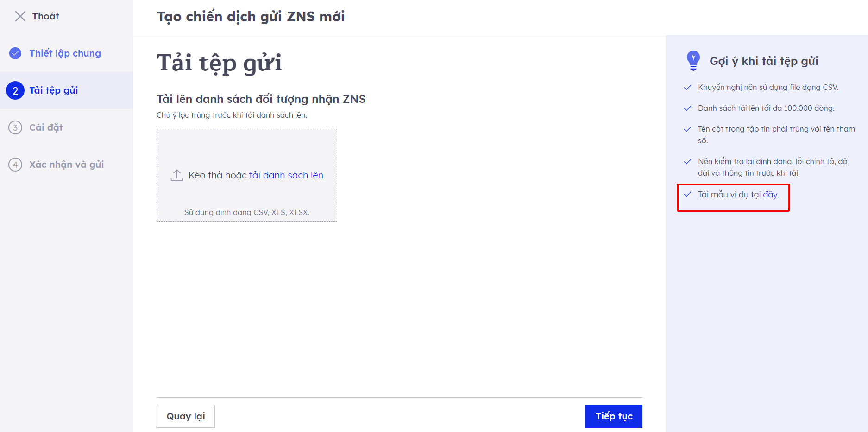Click the upload arrow icon in drop zone
Screen dimensions: 868x432
pyautogui.click(x=177, y=175)
